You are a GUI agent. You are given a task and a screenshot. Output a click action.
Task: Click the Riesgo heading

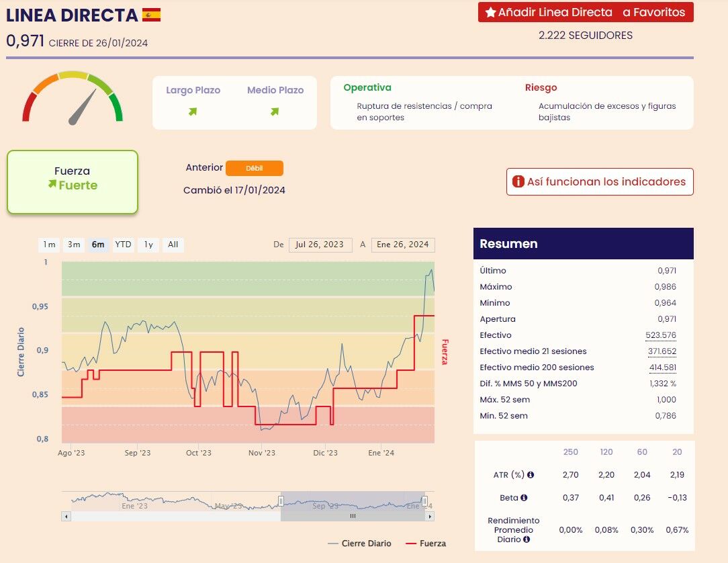pos(541,87)
